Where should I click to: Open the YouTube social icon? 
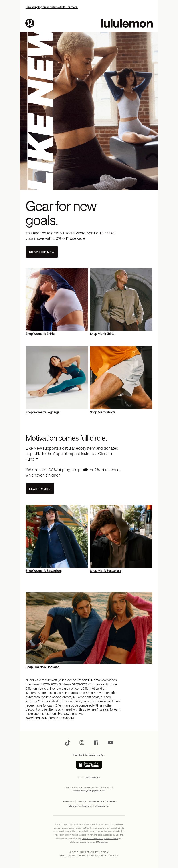coord(110,742)
